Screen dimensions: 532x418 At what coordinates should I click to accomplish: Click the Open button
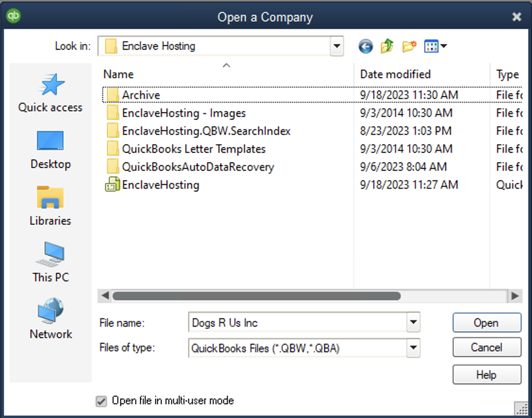tap(487, 322)
